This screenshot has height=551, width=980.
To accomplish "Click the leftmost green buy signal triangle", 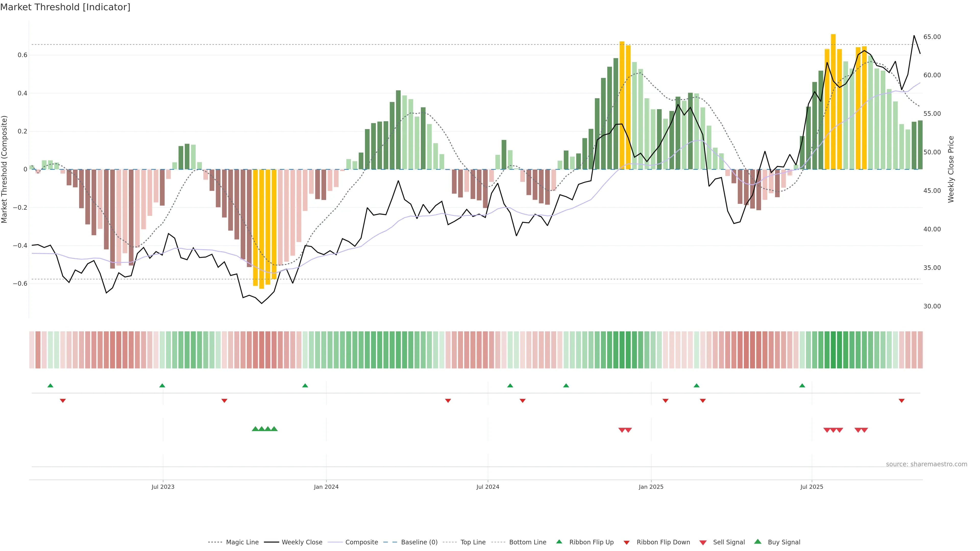I will [x=255, y=429].
